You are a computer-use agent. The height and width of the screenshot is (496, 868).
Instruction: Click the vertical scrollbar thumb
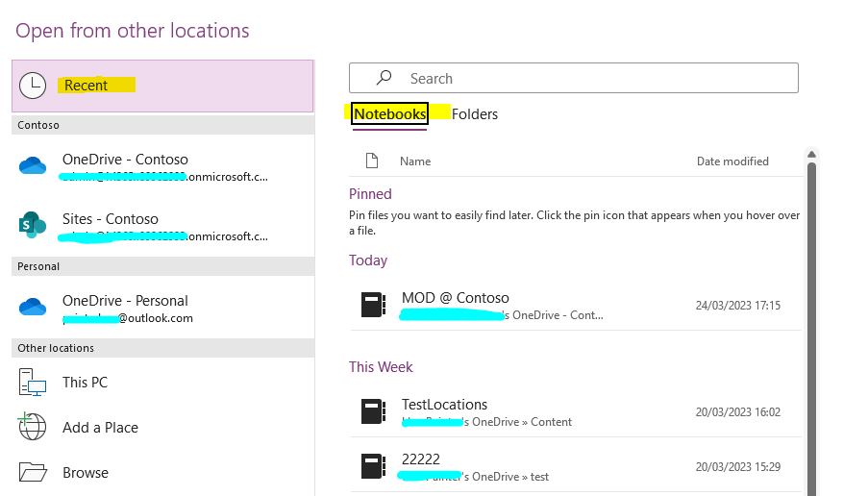click(x=811, y=329)
